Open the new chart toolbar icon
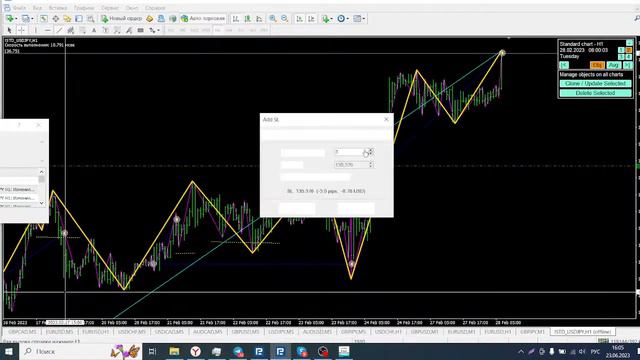640x360 pixels. point(10,18)
